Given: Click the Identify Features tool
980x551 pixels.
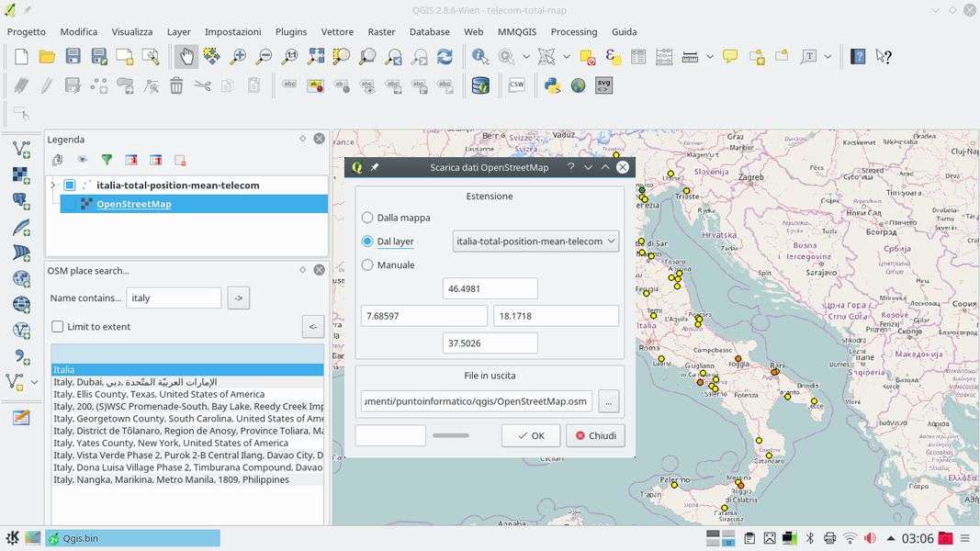Looking at the screenshot, I should pos(480,57).
